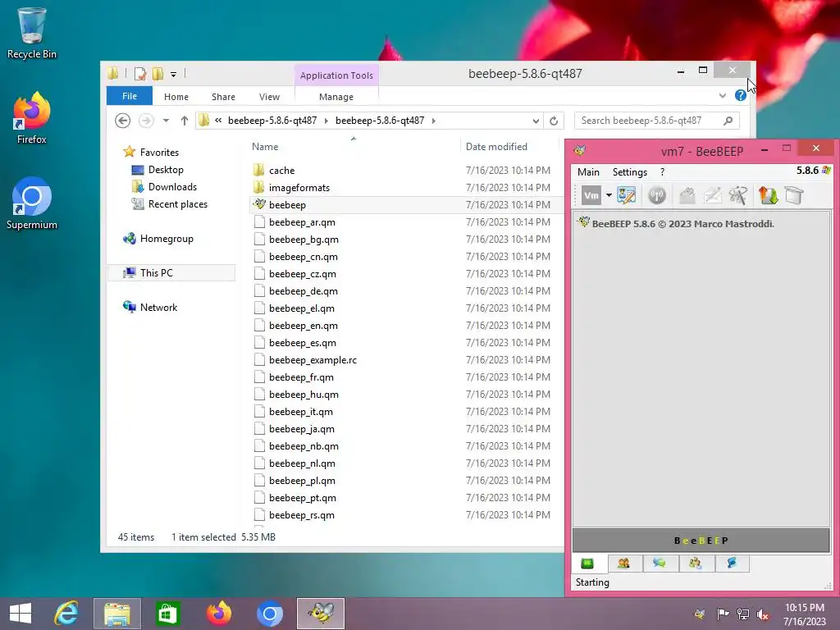This screenshot has width=840, height=630.
Task: Click the Up one level arrow
Action: (x=185, y=121)
